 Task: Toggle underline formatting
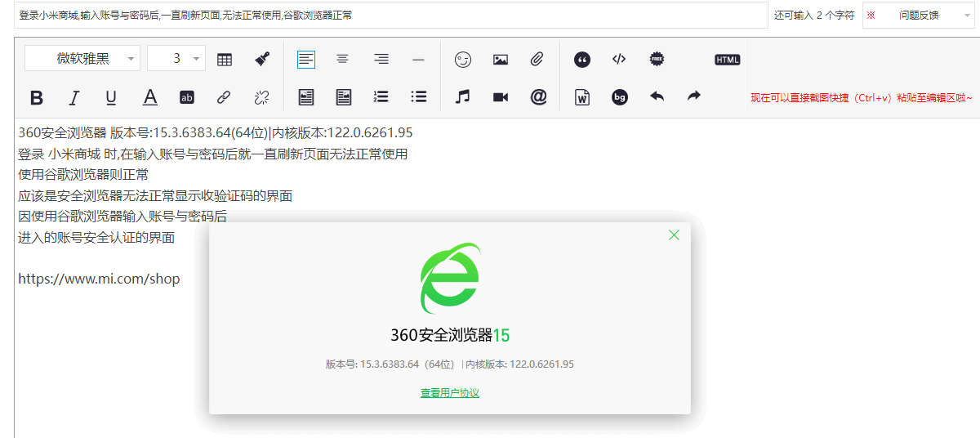111,97
